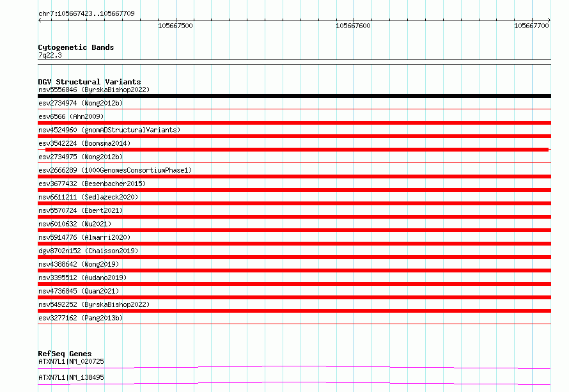
Task: Open variant esv2734974 (Wong2012b)
Action: tap(81, 103)
